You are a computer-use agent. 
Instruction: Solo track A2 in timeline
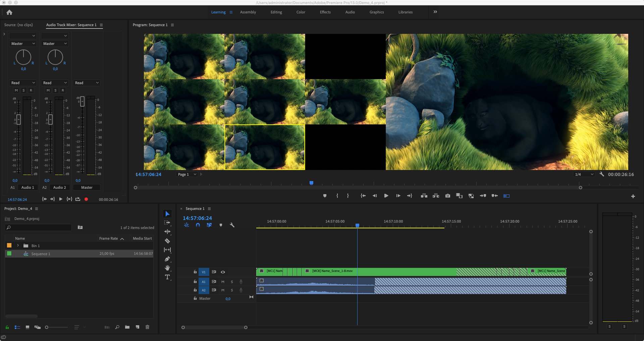tap(232, 290)
